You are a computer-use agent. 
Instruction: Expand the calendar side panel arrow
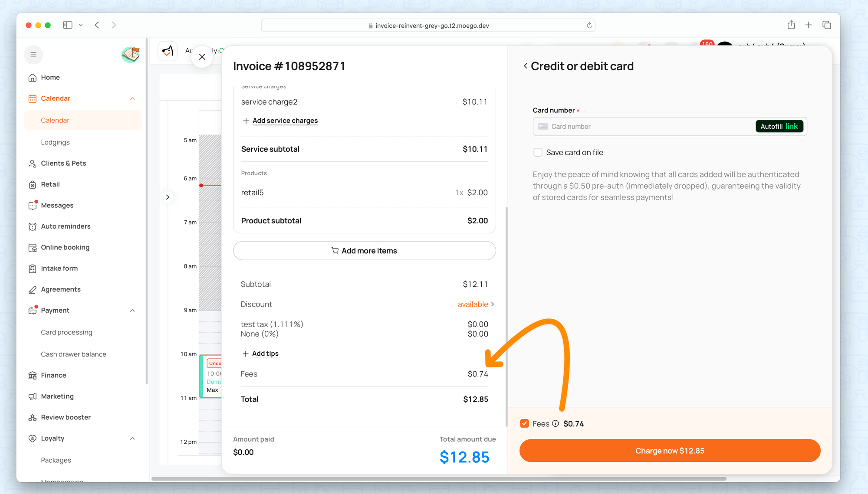[168, 197]
